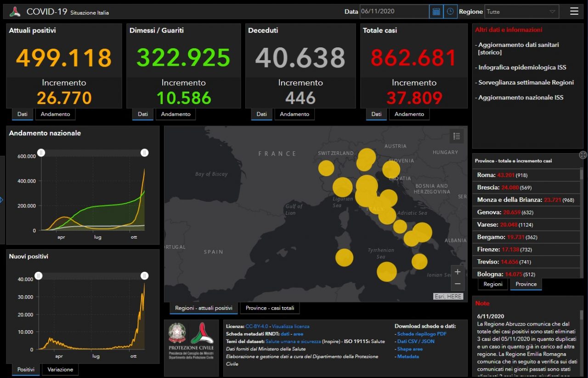The height and width of the screenshot is (378, 588).
Task: Click the left handle of Nuovi positivi slider
Action: tap(39, 275)
